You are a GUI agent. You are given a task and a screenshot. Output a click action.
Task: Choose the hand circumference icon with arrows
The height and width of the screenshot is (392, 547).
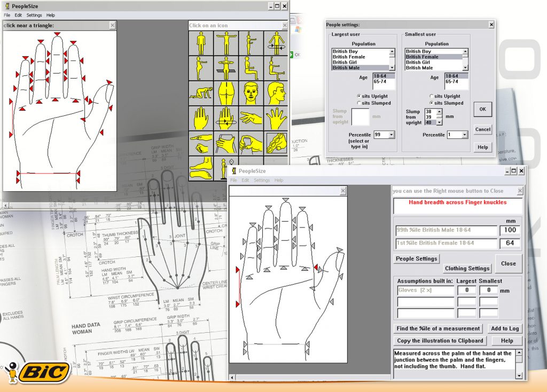point(226,119)
